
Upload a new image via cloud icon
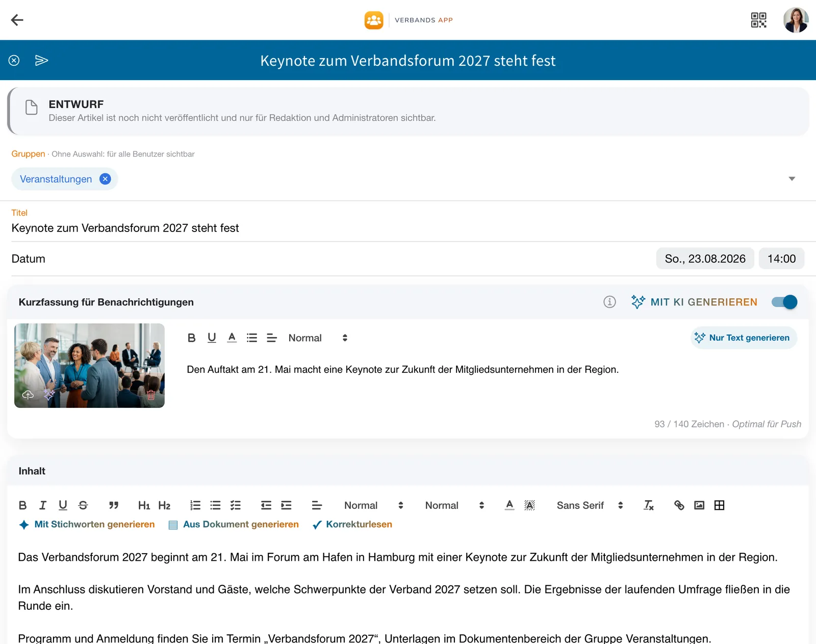pos(28,395)
